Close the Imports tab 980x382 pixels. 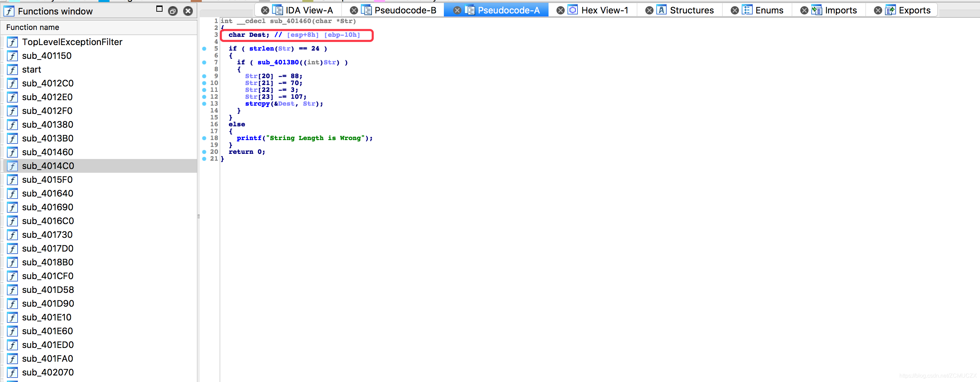pyautogui.click(x=804, y=10)
